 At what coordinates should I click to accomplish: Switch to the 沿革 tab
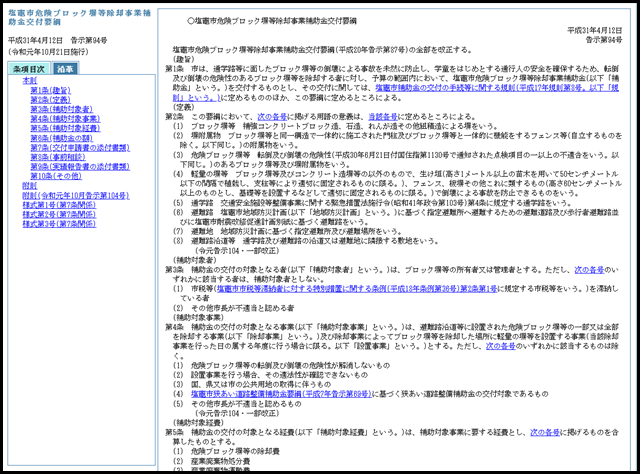click(64, 68)
